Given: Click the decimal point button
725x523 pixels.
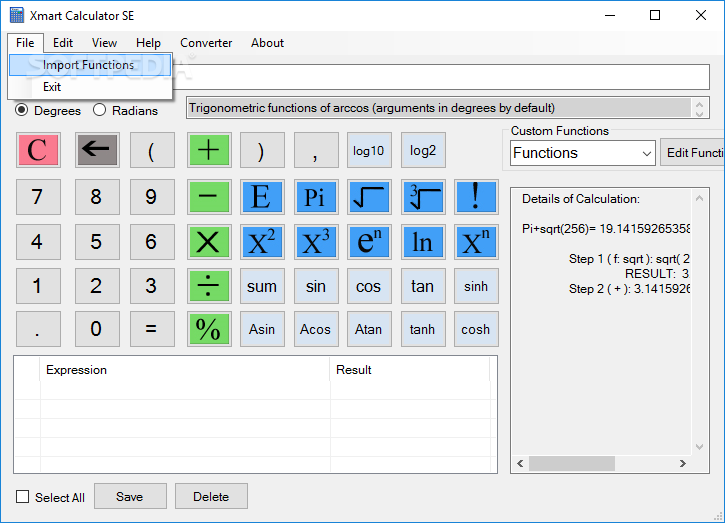Looking at the screenshot, I should click(x=38, y=329).
